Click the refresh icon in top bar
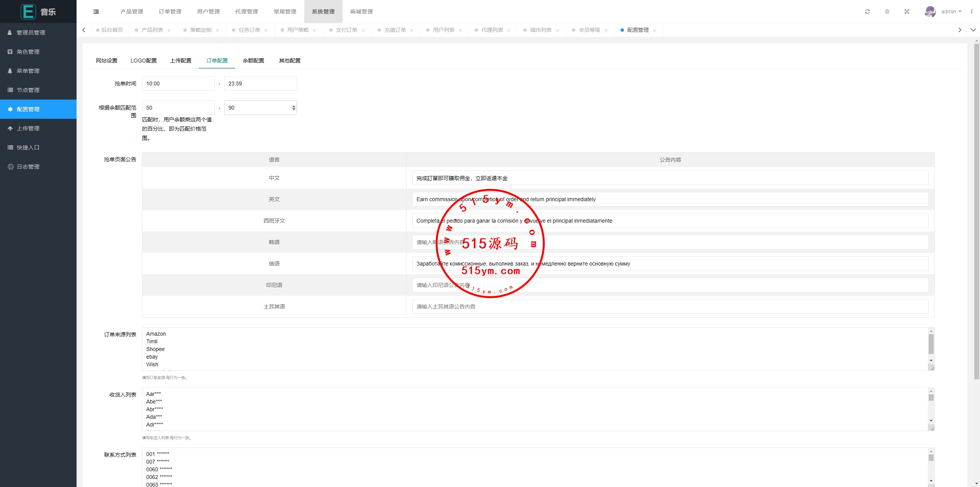The height and width of the screenshot is (487, 980). [867, 11]
